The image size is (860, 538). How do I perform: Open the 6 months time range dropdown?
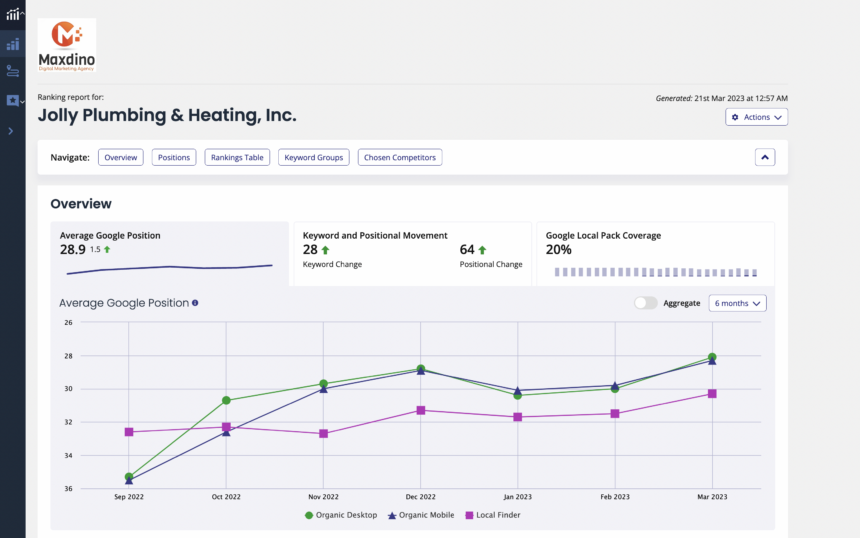[x=737, y=303]
